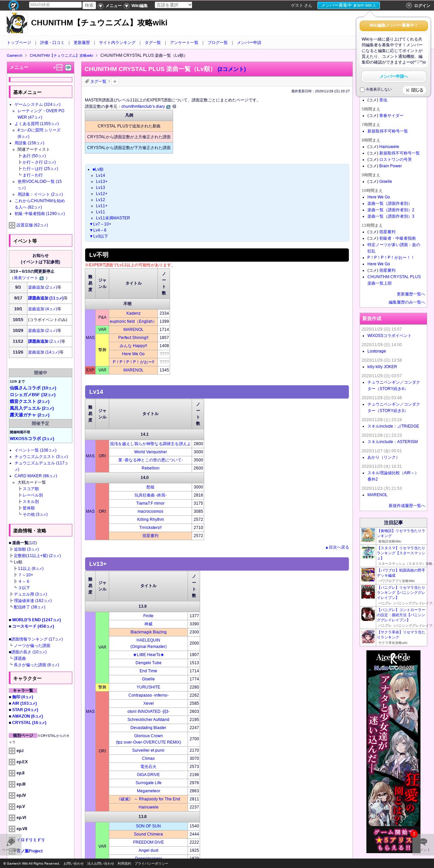
Task: Focus the Wiki内検索 search field
Action: coord(55,5)
